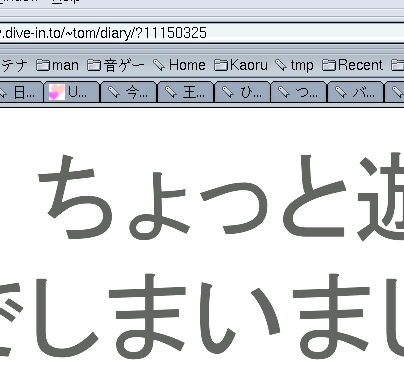The height and width of the screenshot is (366, 404).
Task: Click the pink heart favicon on the U... tab
Action: point(56,92)
